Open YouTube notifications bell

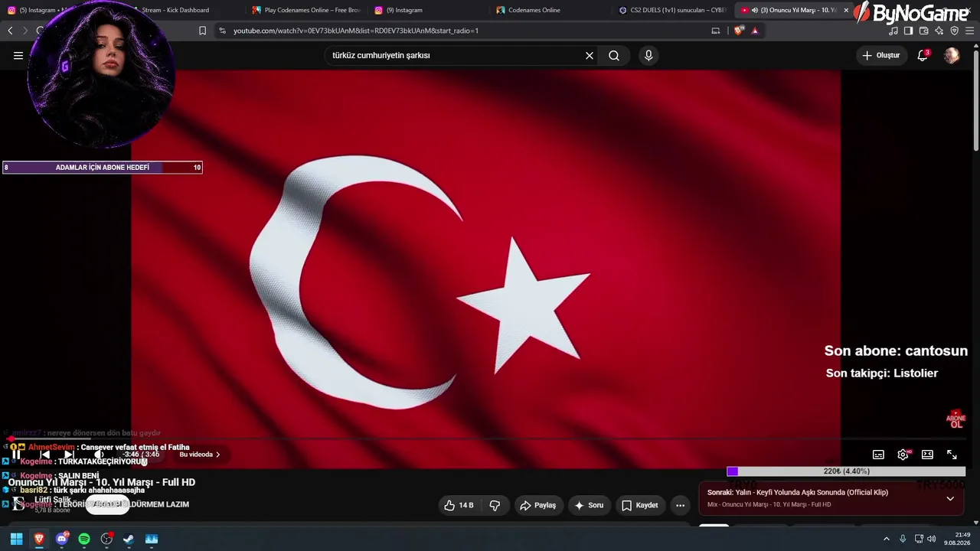923,55
